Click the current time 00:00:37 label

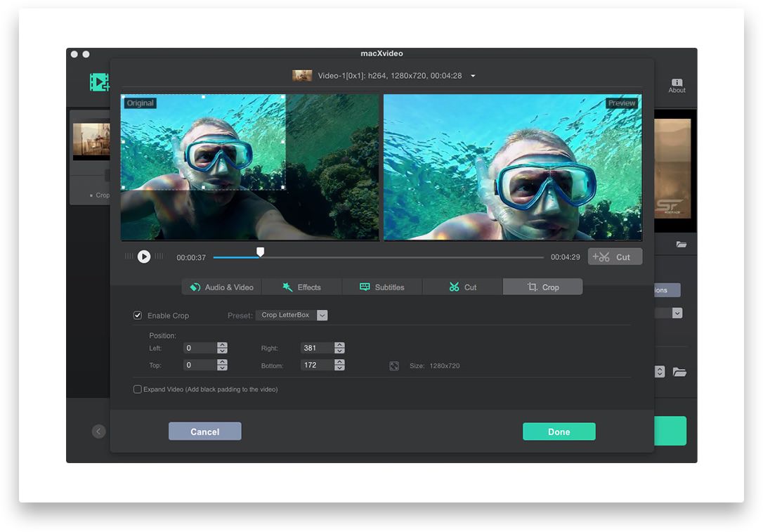[191, 257]
